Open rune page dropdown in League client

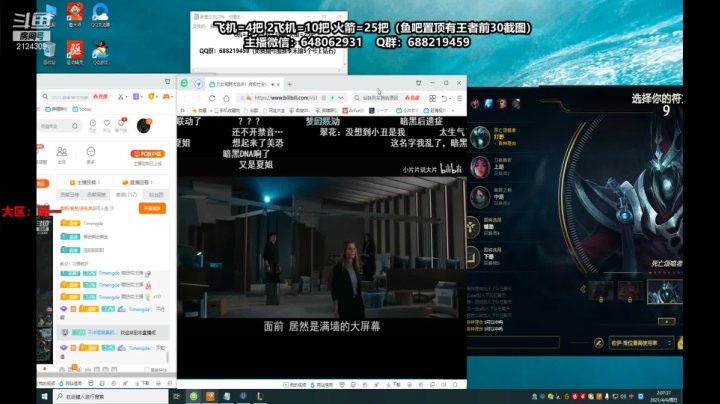(x=641, y=343)
